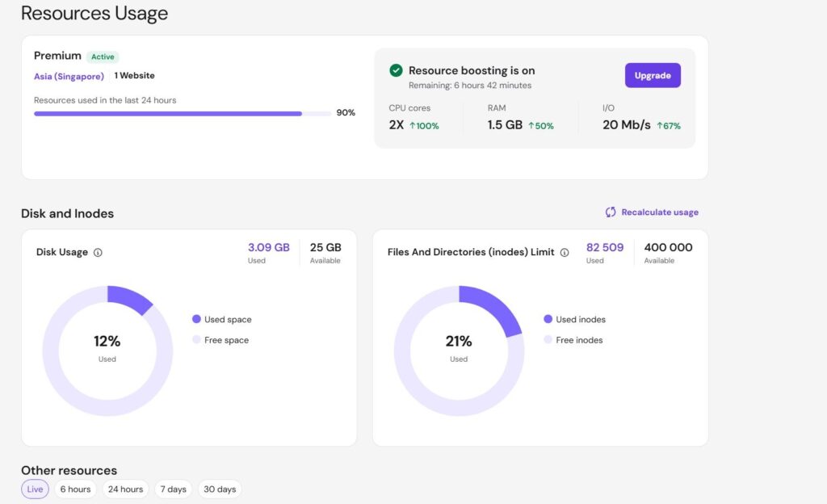Select the Live time range

35,489
